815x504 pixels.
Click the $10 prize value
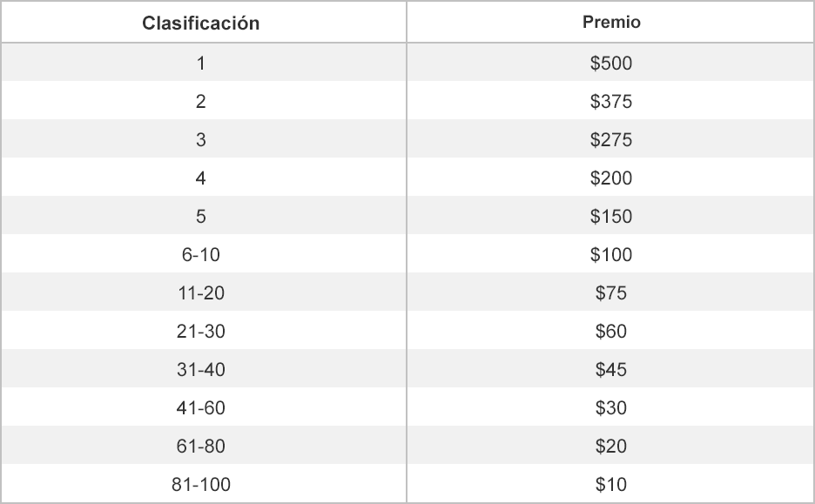pyautogui.click(x=611, y=484)
